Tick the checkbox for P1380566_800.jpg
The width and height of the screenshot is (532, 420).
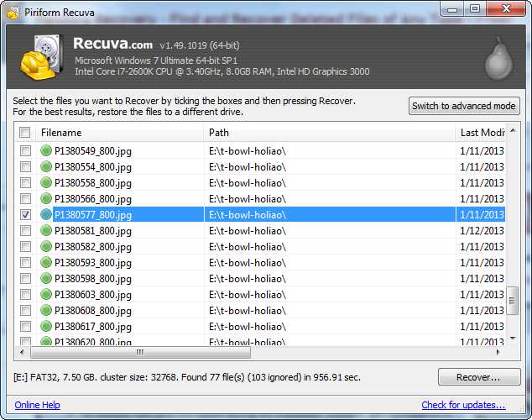click(x=25, y=198)
